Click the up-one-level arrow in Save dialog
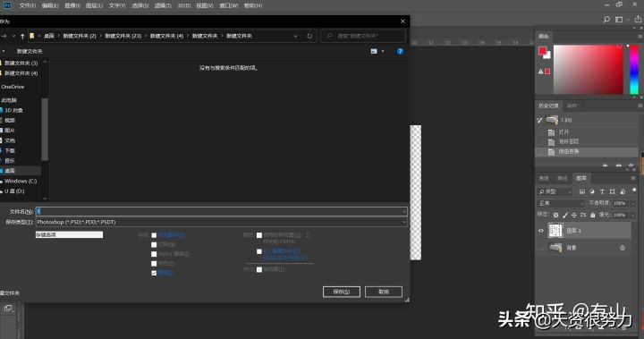This screenshot has height=339, width=644. tap(22, 36)
